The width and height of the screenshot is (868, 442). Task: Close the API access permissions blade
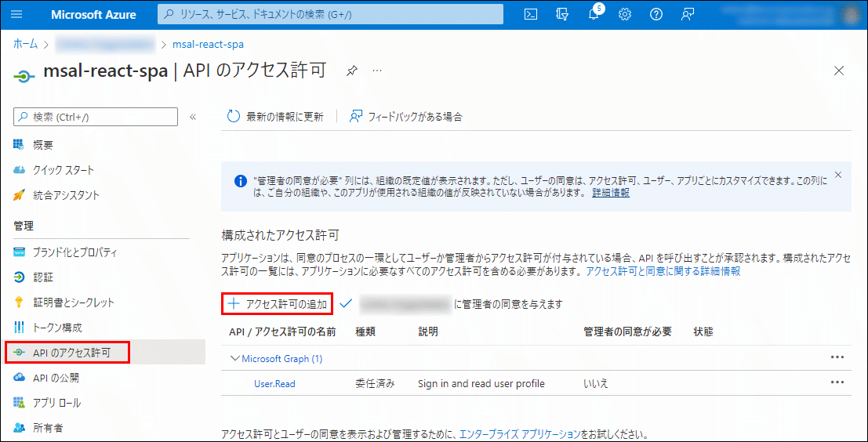(839, 71)
